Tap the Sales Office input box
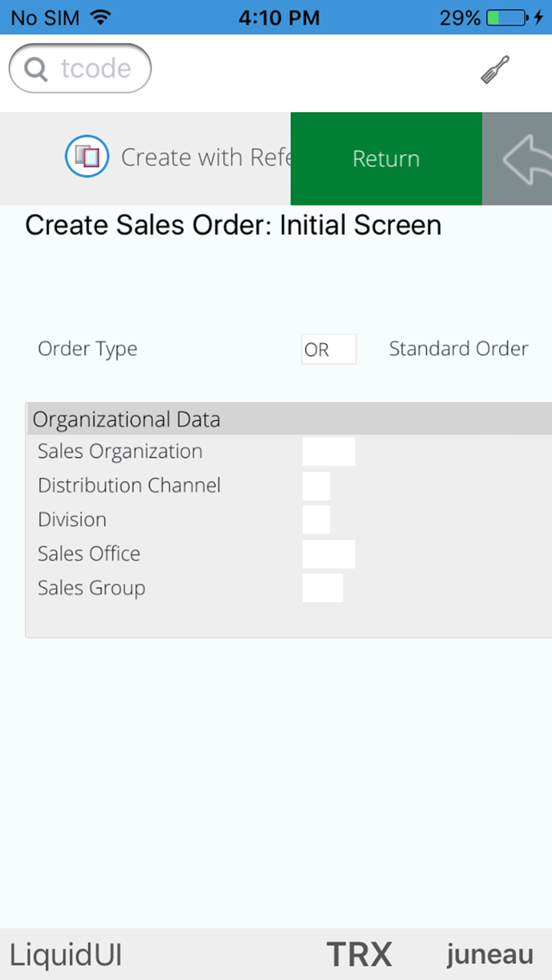The width and height of the screenshot is (552, 980). tap(329, 554)
